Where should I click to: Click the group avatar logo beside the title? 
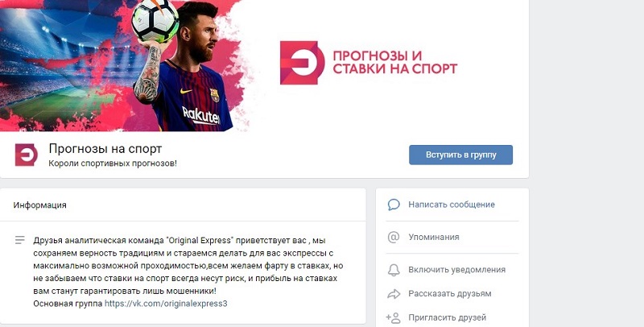pyautogui.click(x=27, y=155)
